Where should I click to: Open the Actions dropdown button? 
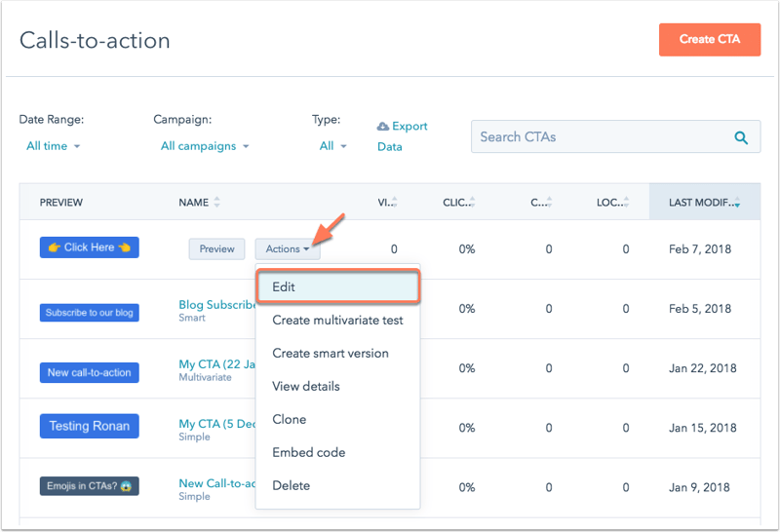coord(288,249)
